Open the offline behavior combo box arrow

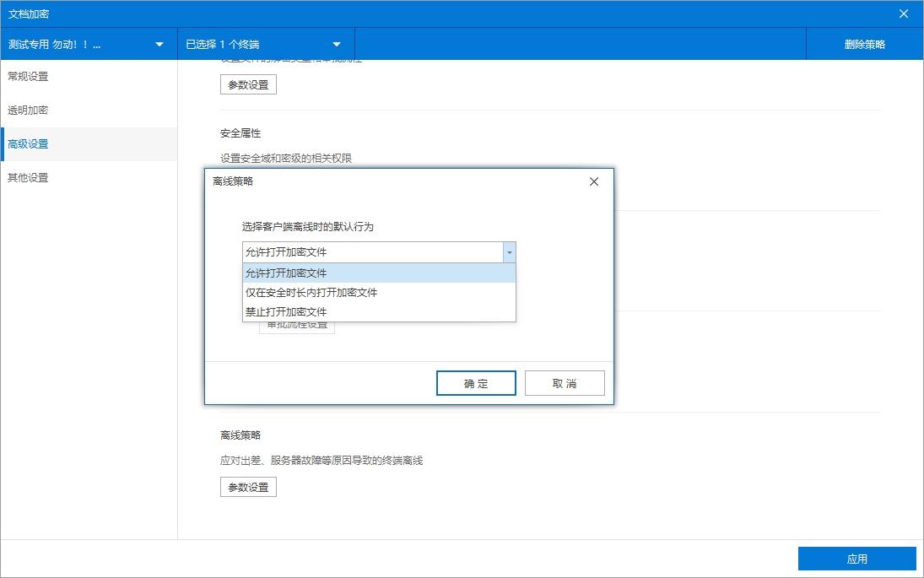click(510, 251)
